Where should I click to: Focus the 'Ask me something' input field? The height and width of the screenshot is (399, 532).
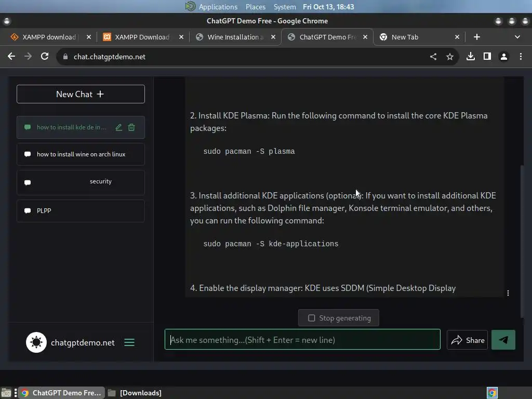click(x=303, y=339)
